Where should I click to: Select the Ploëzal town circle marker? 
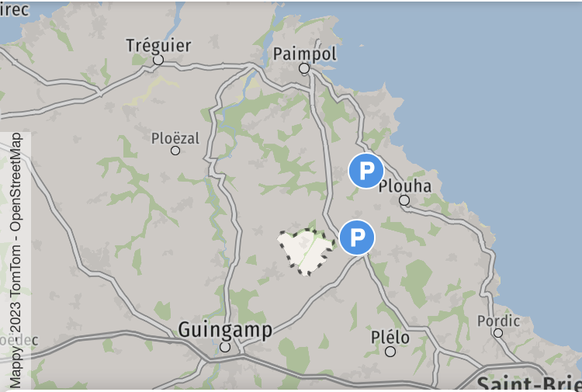[x=175, y=151]
